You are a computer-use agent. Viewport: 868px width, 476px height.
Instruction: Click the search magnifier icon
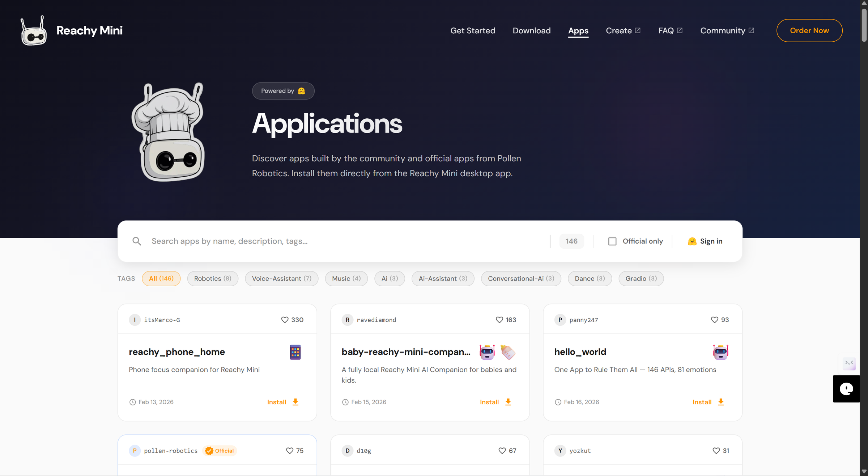(x=137, y=241)
